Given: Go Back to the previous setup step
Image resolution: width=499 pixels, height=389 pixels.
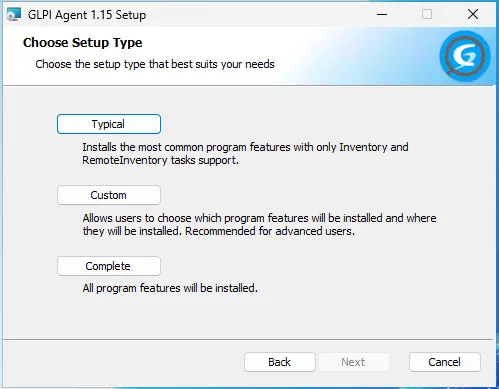Looking at the screenshot, I should tap(280, 362).
